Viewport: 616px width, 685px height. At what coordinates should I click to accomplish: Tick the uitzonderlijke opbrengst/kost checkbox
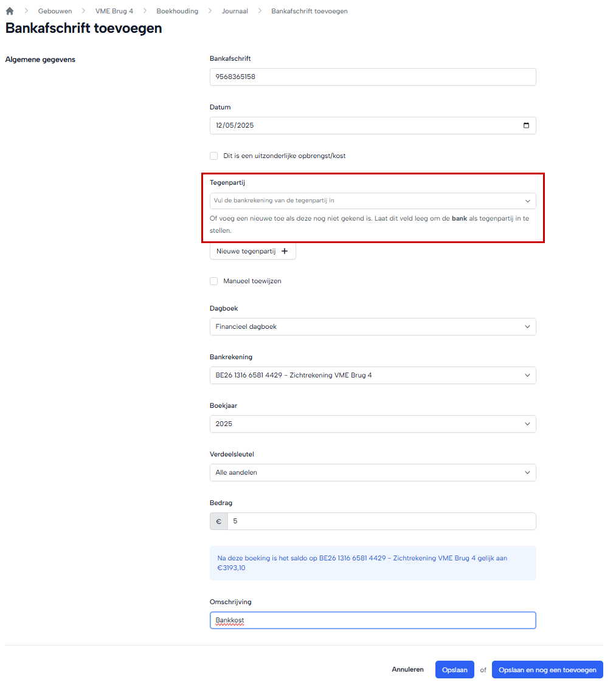[214, 156]
